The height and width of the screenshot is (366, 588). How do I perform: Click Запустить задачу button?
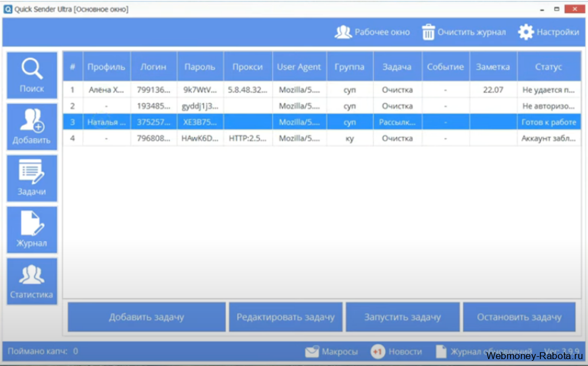[x=403, y=317]
